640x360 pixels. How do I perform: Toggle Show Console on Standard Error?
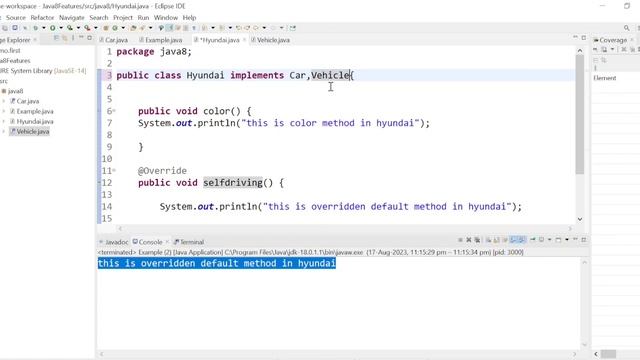522,240
